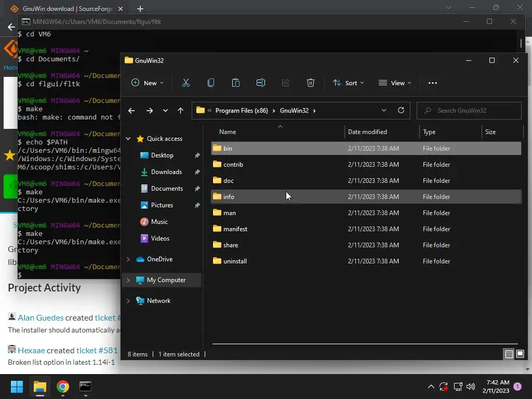532x399 pixels.
Task: Select Documents in navigation pane
Action: click(x=167, y=189)
